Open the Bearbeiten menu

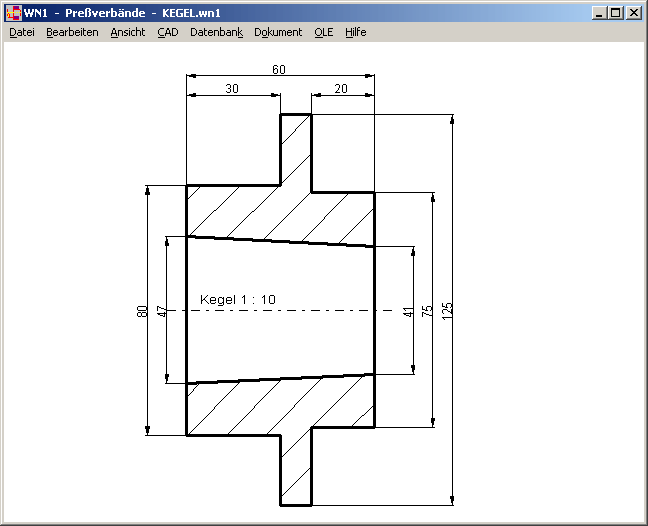tap(72, 32)
